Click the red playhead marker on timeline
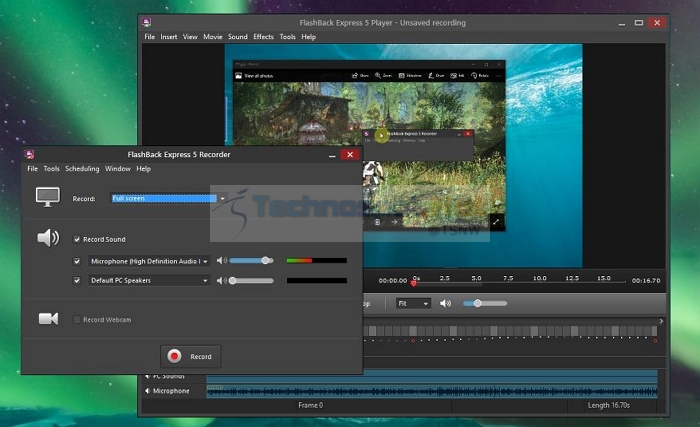The height and width of the screenshot is (427, 700). coord(414,283)
